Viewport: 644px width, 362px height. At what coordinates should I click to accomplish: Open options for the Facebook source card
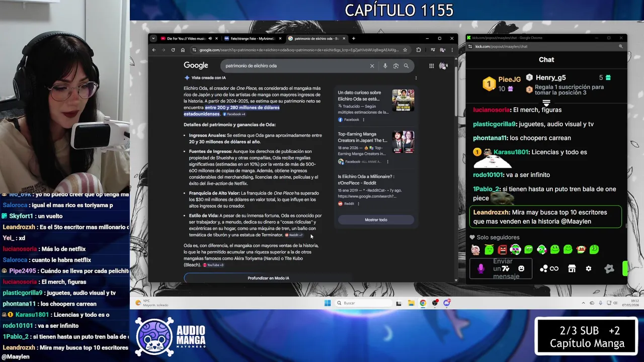pos(363,120)
